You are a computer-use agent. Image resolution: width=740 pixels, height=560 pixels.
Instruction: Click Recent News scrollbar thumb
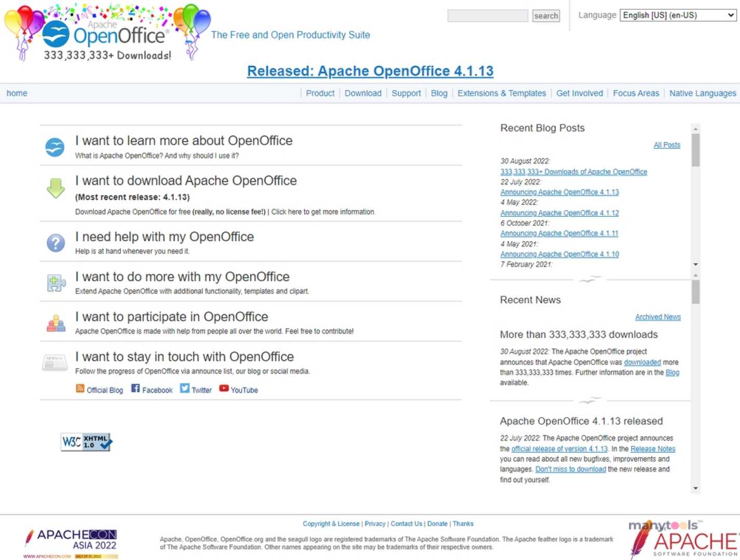[696, 292]
